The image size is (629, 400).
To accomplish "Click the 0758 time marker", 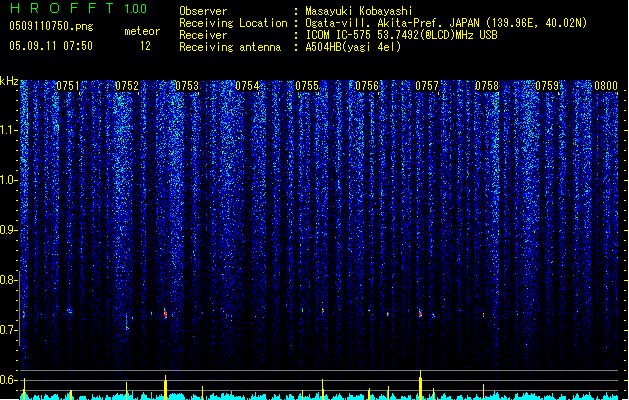I will coord(487,86).
